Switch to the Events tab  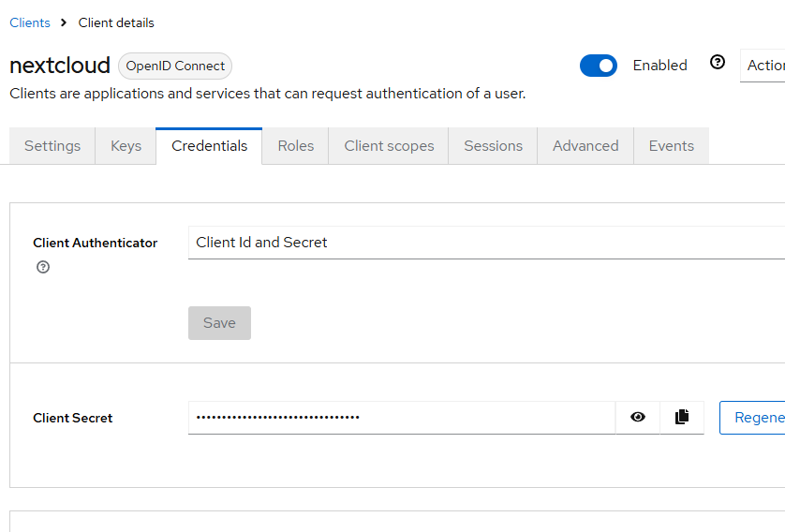point(672,146)
